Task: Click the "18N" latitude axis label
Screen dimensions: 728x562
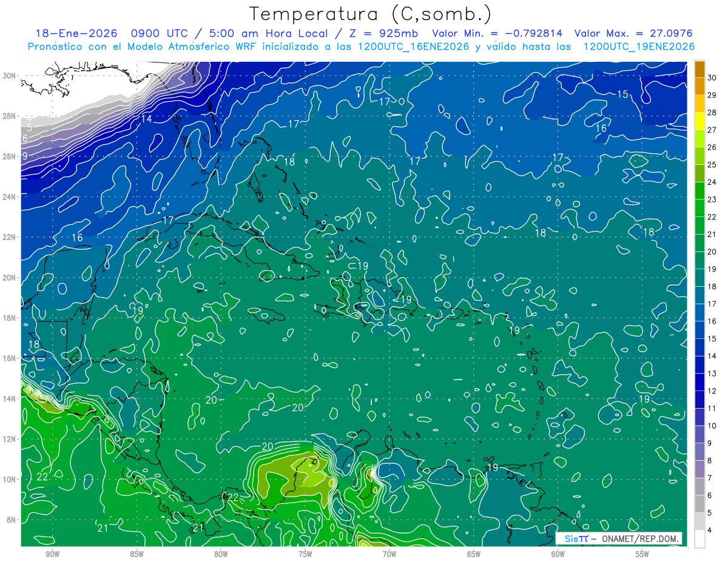Action: click(x=9, y=318)
